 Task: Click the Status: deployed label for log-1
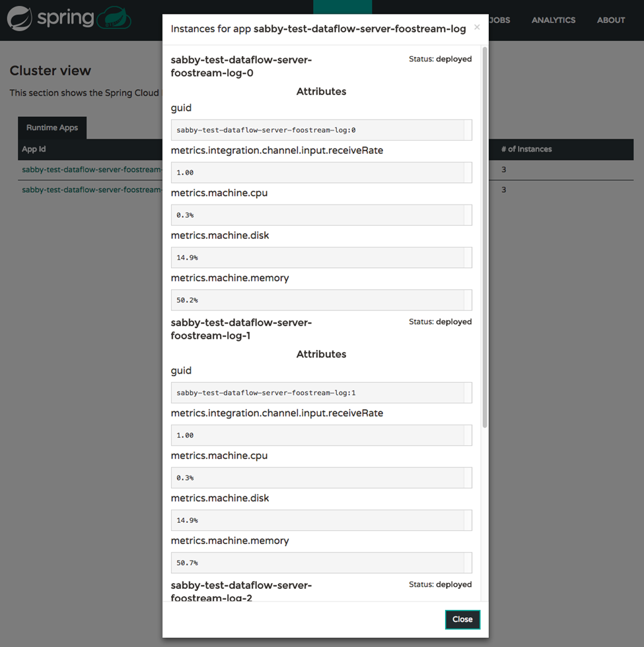click(440, 322)
